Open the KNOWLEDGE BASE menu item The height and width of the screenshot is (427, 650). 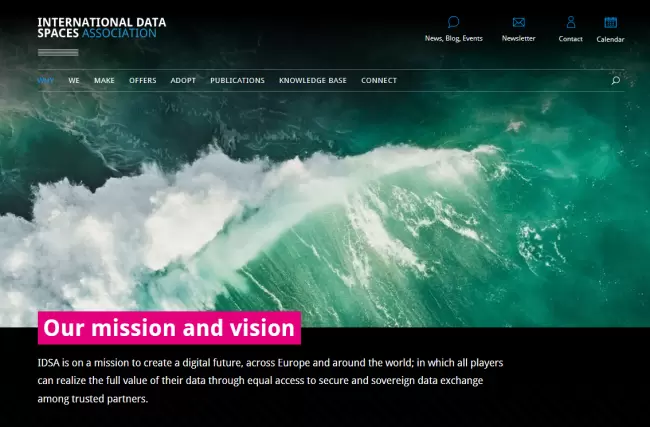tap(312, 81)
